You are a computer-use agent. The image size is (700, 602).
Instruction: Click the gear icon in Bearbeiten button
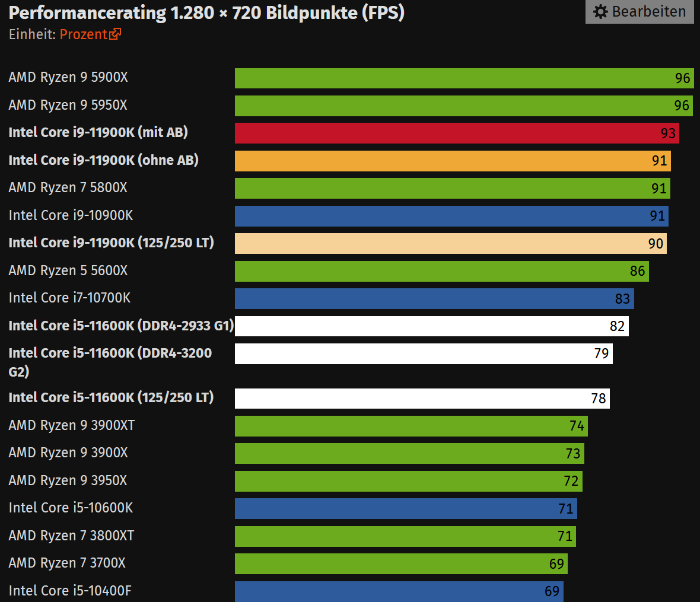pos(601,12)
